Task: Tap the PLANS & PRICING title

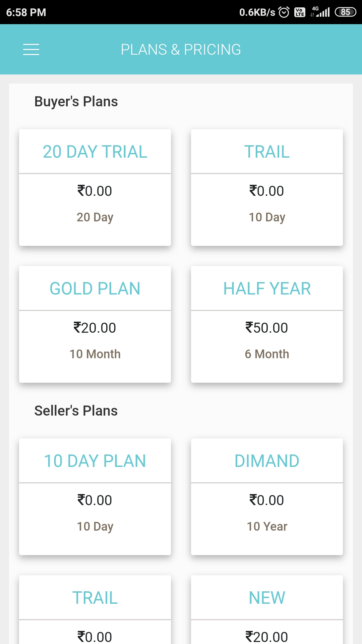Action: (181, 50)
